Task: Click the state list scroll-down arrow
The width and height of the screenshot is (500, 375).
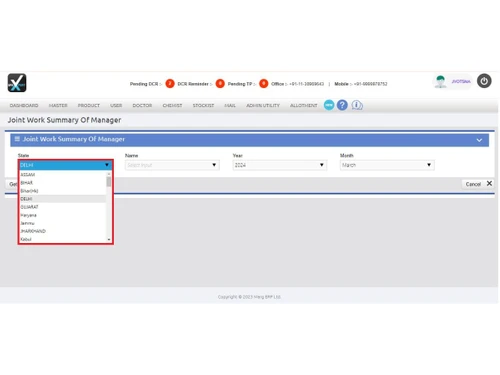Action: [109, 239]
